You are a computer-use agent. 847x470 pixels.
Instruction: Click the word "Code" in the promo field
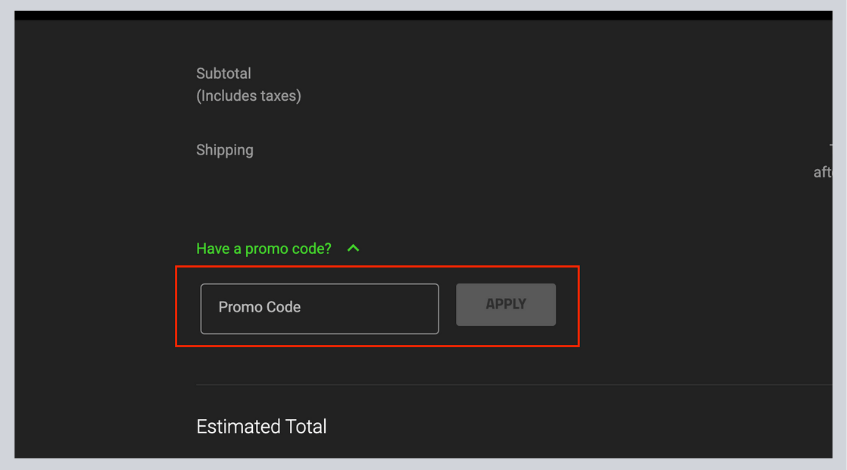pyautogui.click(x=284, y=307)
